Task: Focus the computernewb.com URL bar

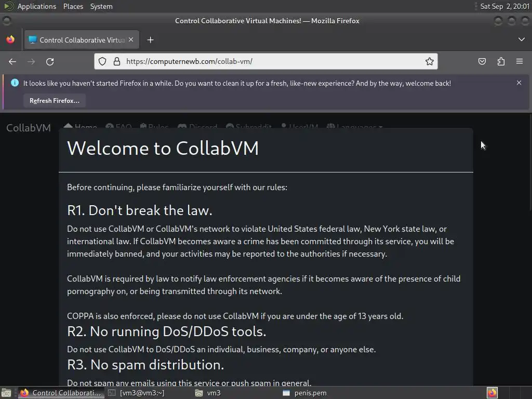Action: tap(265, 61)
